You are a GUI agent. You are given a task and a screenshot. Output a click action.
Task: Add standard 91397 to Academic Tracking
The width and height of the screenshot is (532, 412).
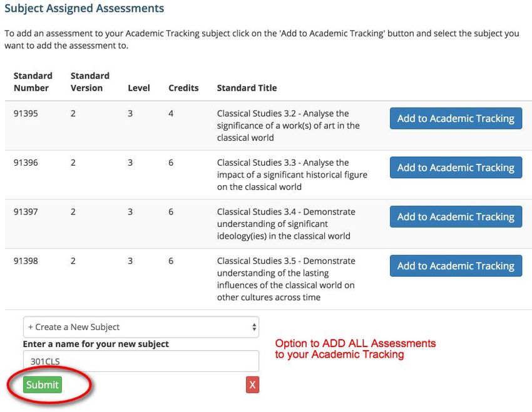tap(456, 216)
